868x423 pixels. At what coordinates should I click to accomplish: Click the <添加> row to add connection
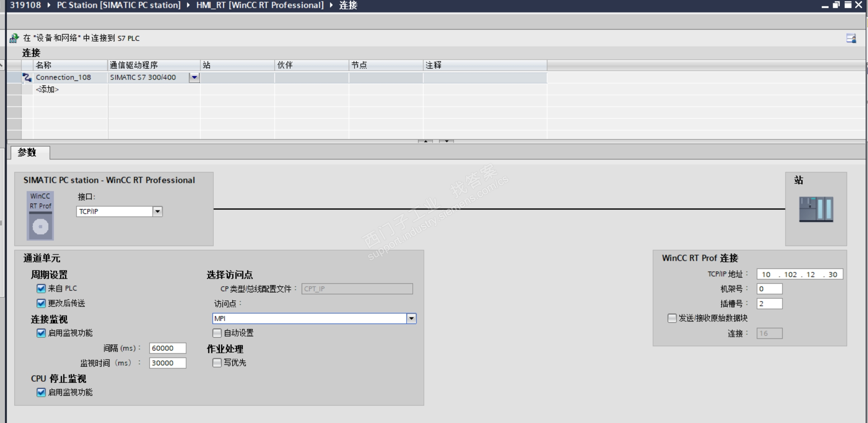[x=47, y=89]
